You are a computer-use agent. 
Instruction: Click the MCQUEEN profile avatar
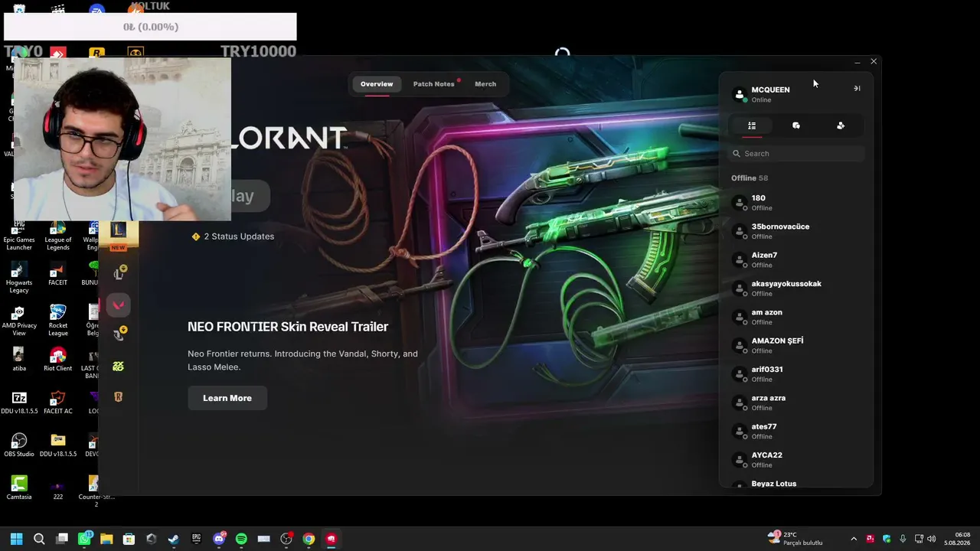740,94
